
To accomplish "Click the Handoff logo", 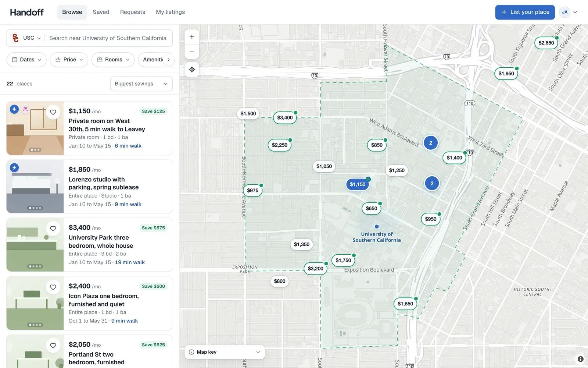I will click(x=27, y=12).
